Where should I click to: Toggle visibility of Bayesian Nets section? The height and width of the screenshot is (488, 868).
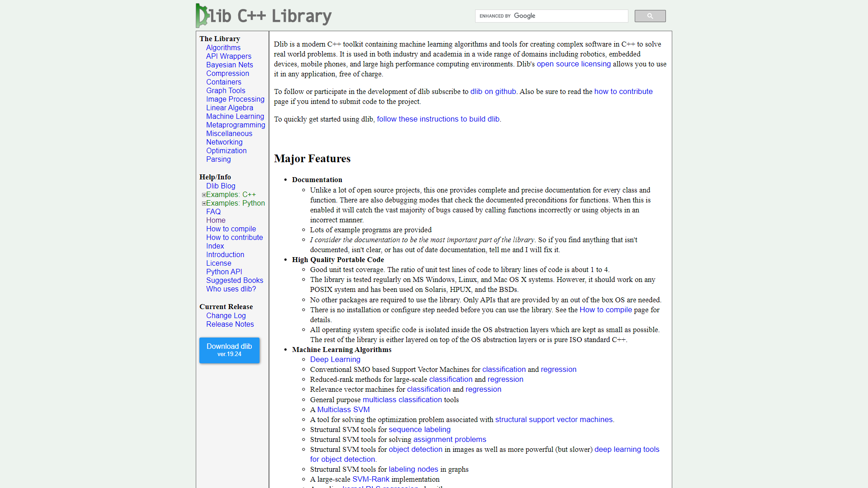click(229, 65)
